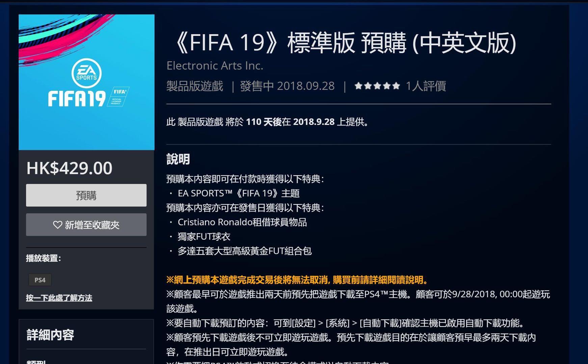
Task: Click the EA Sports logo on cover
Action: [86, 73]
